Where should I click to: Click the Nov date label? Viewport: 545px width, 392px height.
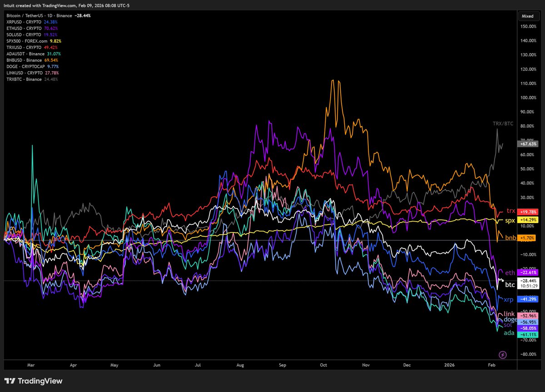tap(366, 365)
